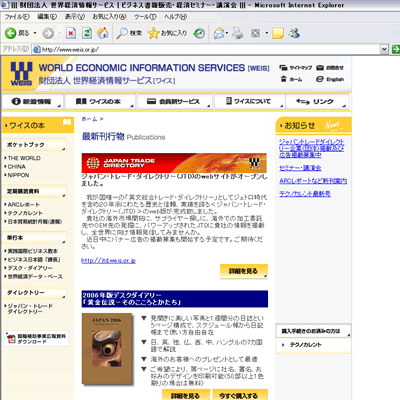Click the Stop loading red X icon
This screenshot has width=400, height=400.
tap(71, 33)
